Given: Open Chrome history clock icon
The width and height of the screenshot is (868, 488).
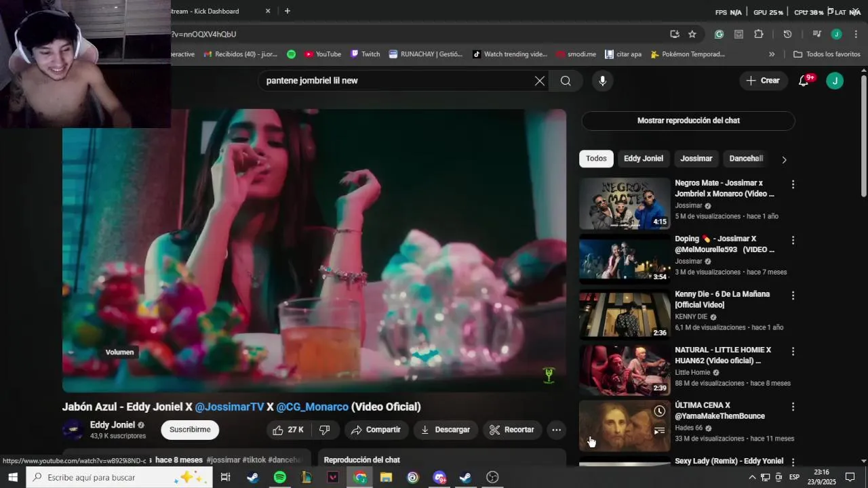Looking at the screenshot, I should click(x=787, y=34).
